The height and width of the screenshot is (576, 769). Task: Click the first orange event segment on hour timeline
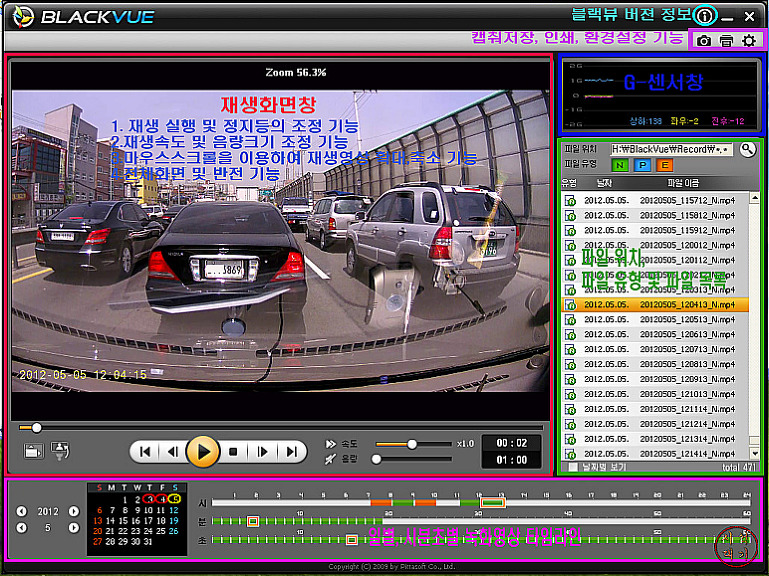pos(381,502)
